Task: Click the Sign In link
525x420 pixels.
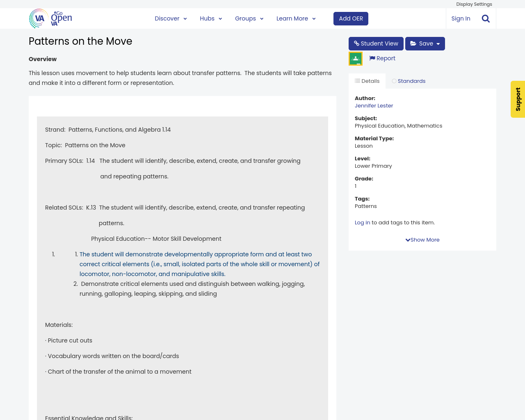Action: (461, 18)
